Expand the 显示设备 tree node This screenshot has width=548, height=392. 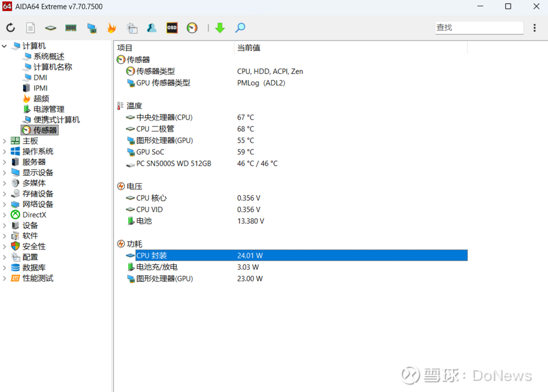click(4, 172)
